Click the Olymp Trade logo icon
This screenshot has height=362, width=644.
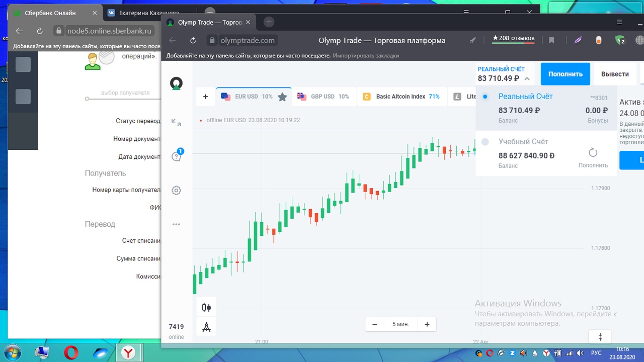176,83
